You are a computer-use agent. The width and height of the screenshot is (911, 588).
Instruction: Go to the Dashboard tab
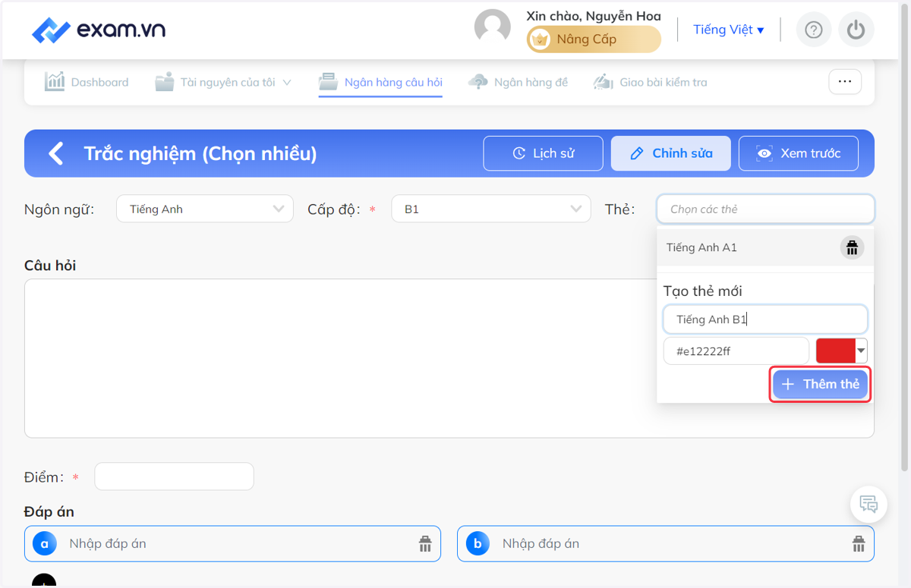(x=87, y=82)
